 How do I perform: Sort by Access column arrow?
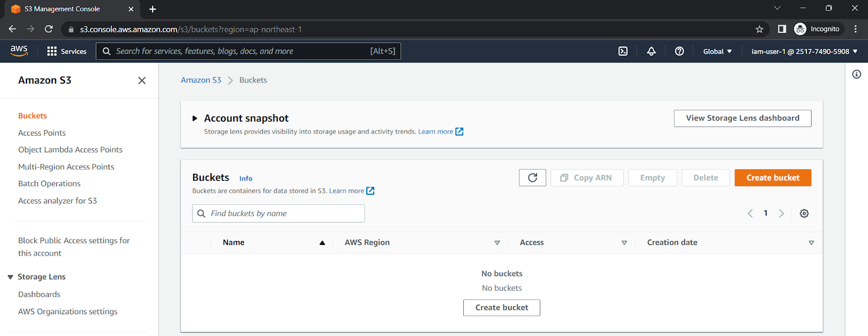click(624, 243)
